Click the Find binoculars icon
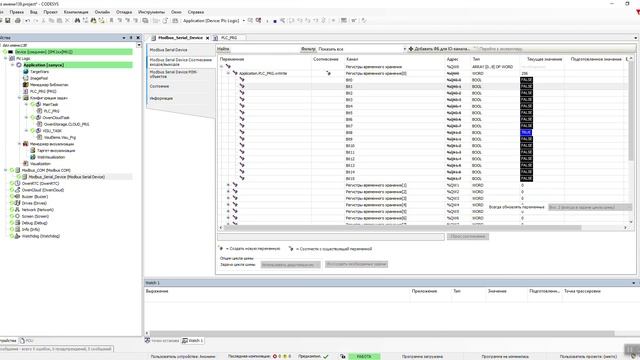640x360 pixels. 77,20
